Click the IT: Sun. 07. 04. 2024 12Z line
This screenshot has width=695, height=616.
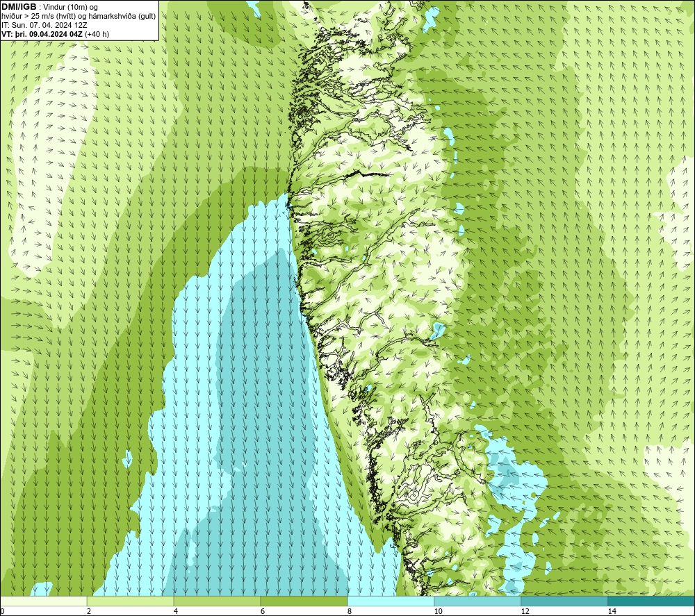tap(44, 25)
